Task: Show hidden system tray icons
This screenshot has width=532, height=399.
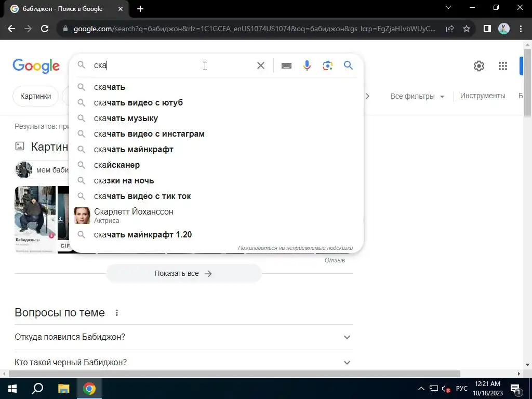Action: click(x=421, y=389)
